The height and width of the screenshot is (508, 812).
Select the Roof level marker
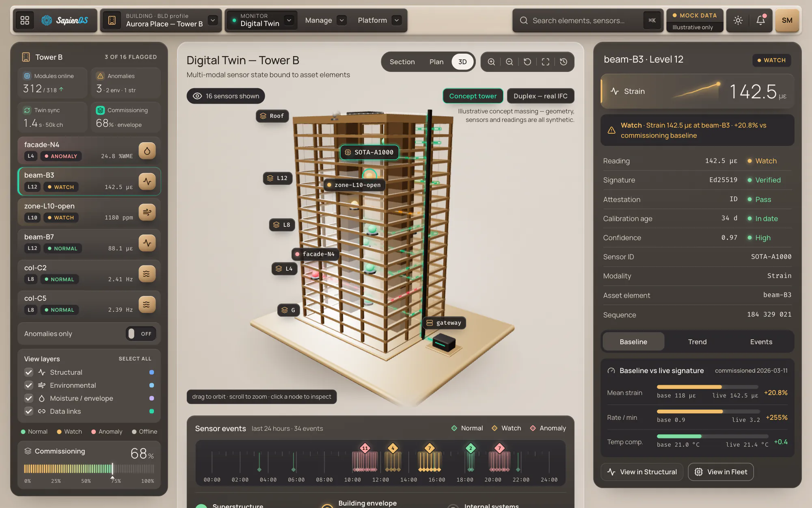(x=272, y=116)
